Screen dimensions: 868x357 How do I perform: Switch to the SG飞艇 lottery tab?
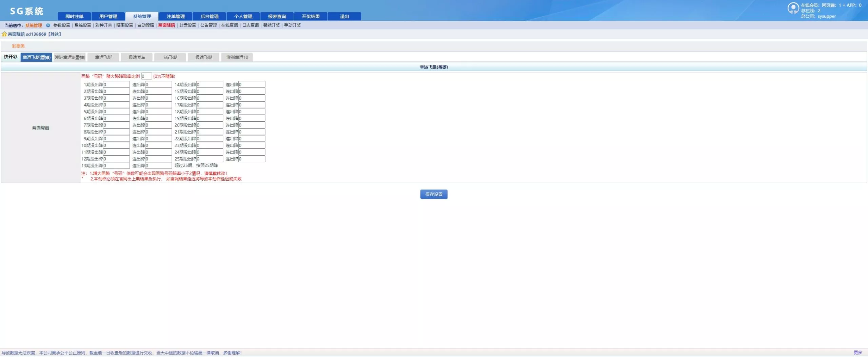170,57
